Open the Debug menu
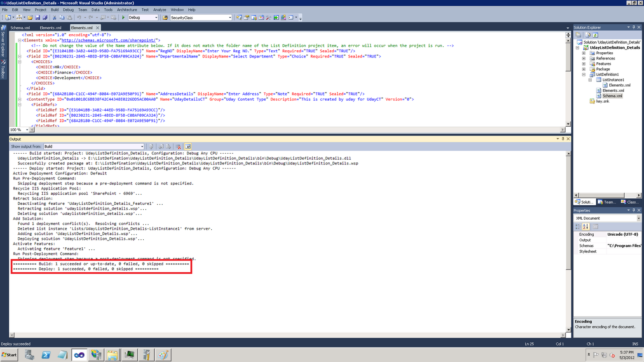 tap(68, 10)
